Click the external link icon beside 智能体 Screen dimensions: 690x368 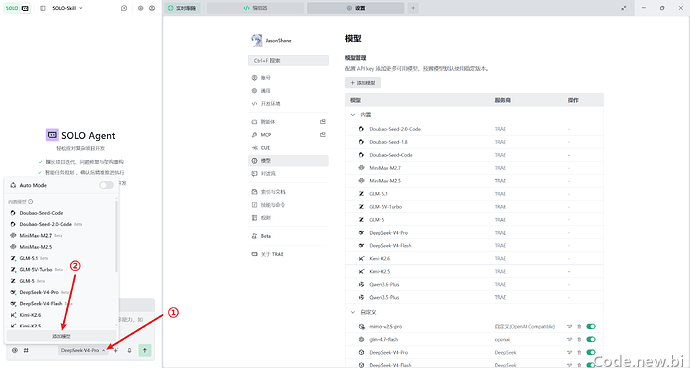click(x=323, y=122)
